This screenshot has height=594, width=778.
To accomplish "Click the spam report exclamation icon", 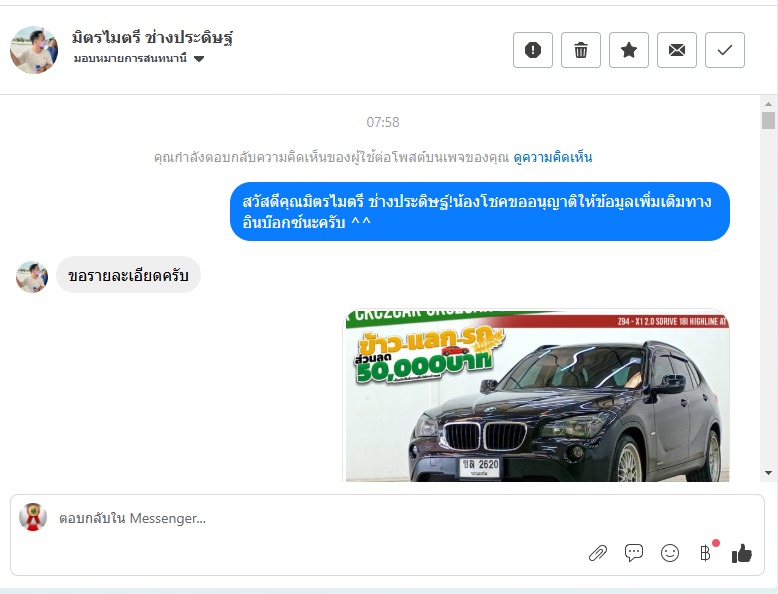I will click(x=532, y=50).
